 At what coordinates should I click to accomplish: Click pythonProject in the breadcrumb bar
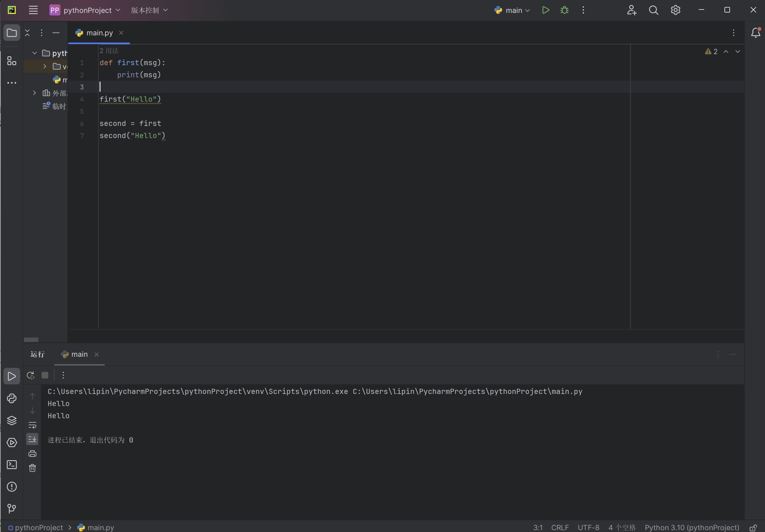click(x=35, y=528)
